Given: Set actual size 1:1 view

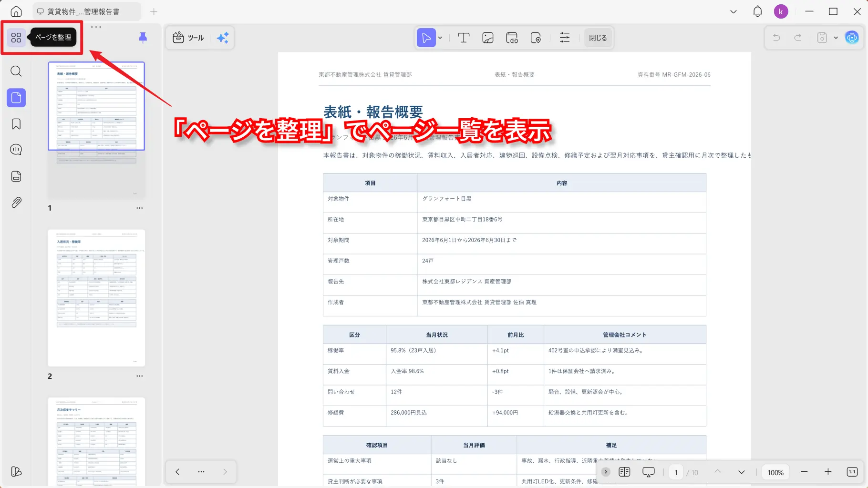Looking at the screenshot, I should [x=852, y=472].
